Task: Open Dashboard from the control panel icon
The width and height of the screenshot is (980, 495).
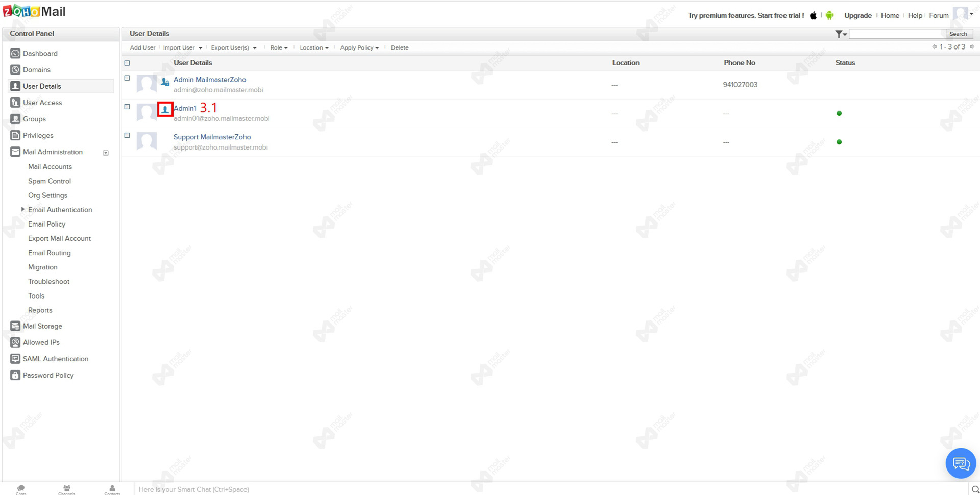Action: [x=15, y=54]
